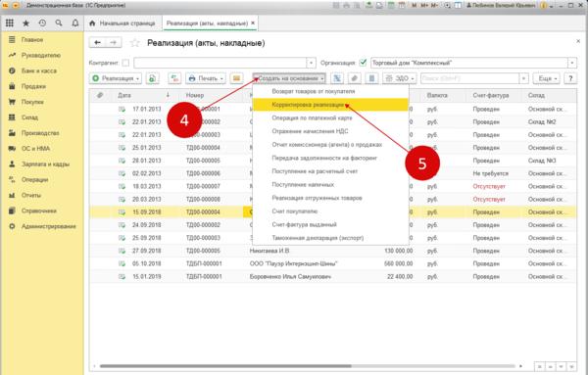Open the ЭДО dropdown
The image size is (588, 375).
[x=400, y=78]
